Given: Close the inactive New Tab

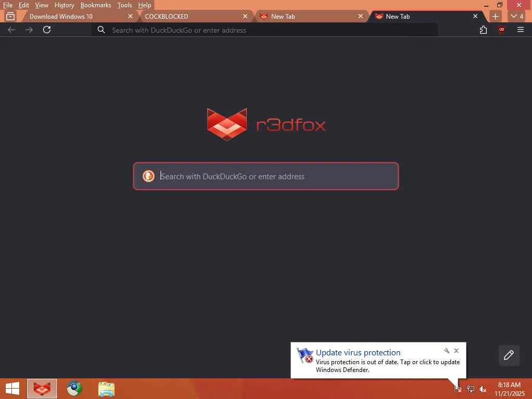Looking at the screenshot, I should [x=361, y=16].
